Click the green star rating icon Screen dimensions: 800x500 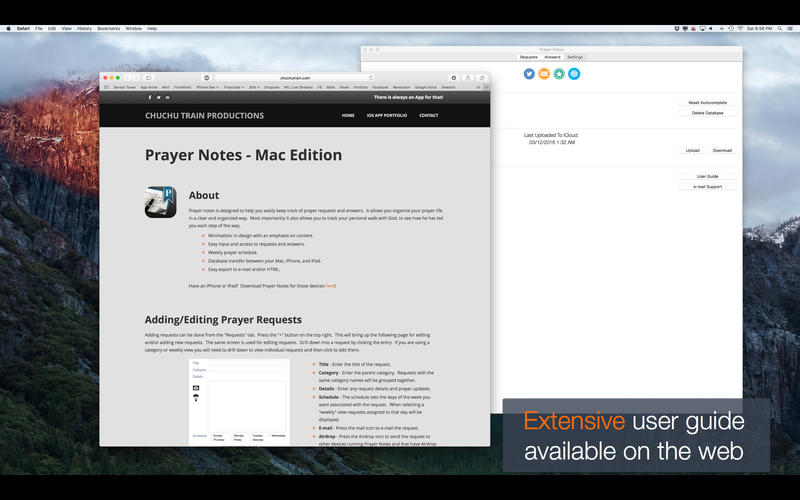click(559, 73)
